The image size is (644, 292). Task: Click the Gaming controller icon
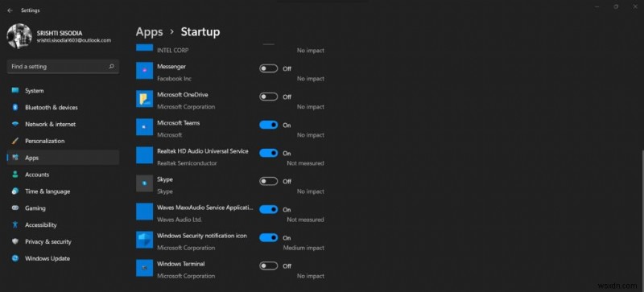[15, 208]
